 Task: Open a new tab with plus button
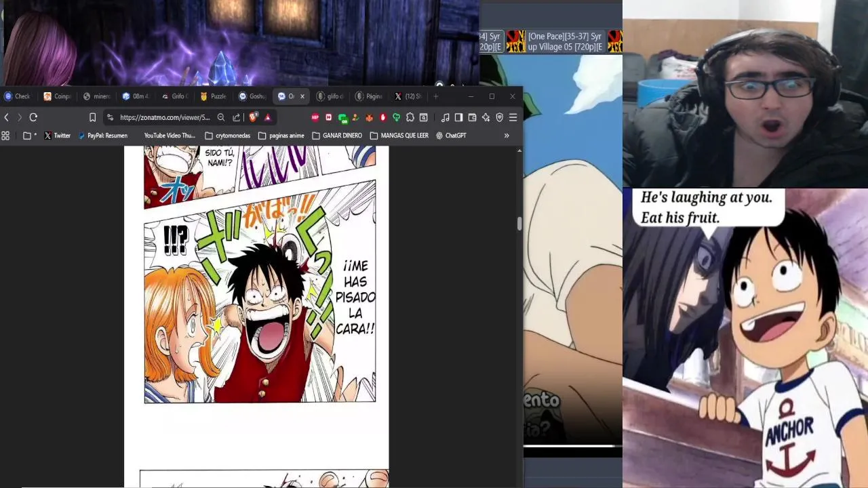point(436,96)
